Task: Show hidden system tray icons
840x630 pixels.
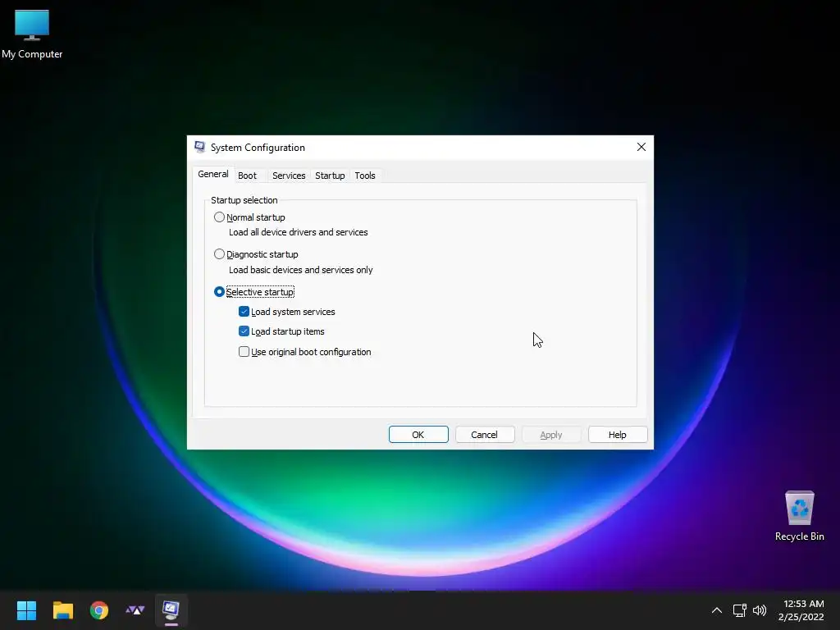Action: click(x=717, y=610)
